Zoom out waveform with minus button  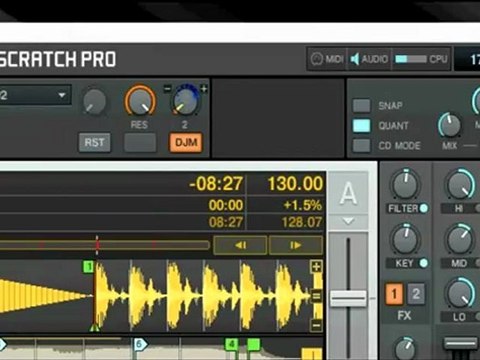pos(316,325)
